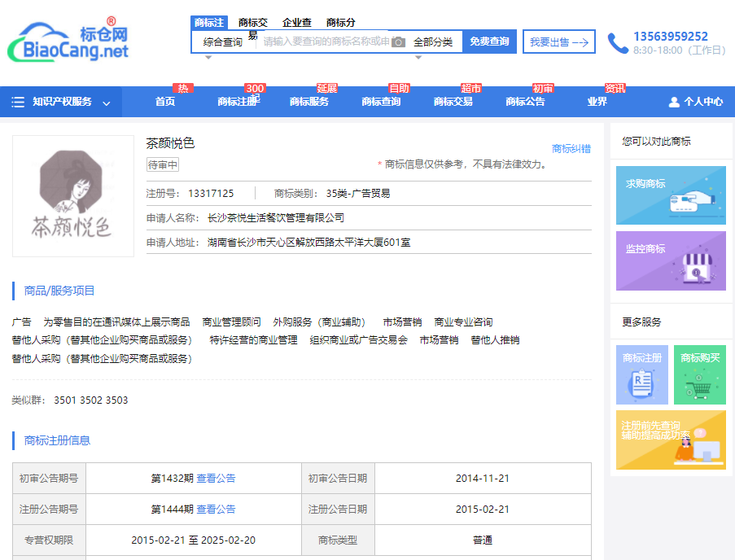
Task: Select the 专营权期限 date range
Action: point(193,540)
